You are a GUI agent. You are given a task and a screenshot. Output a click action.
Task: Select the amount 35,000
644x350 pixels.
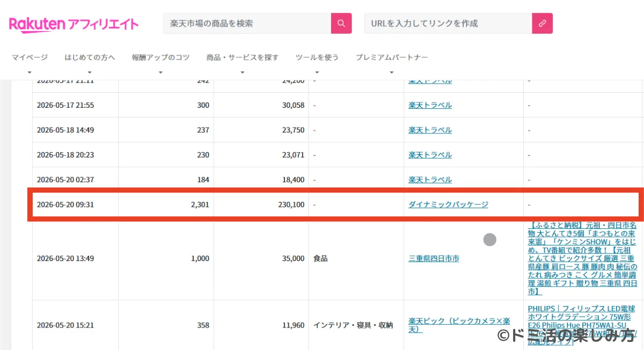(x=293, y=258)
